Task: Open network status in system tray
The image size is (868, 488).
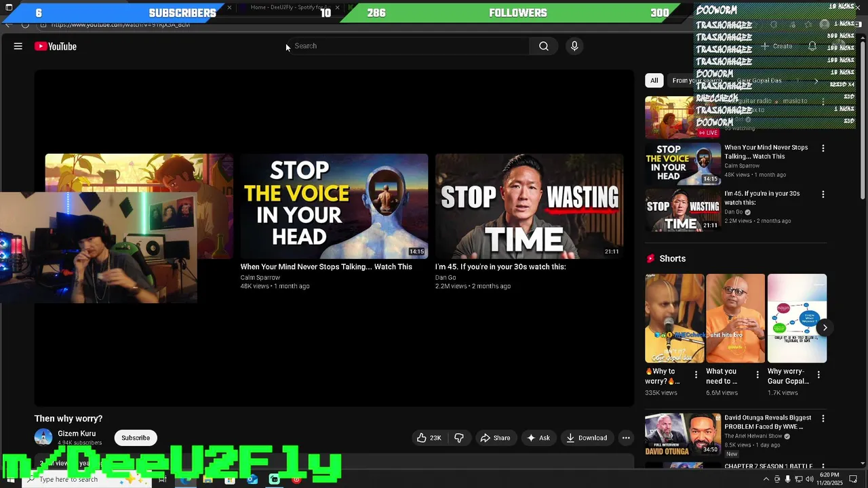Action: 799,479
